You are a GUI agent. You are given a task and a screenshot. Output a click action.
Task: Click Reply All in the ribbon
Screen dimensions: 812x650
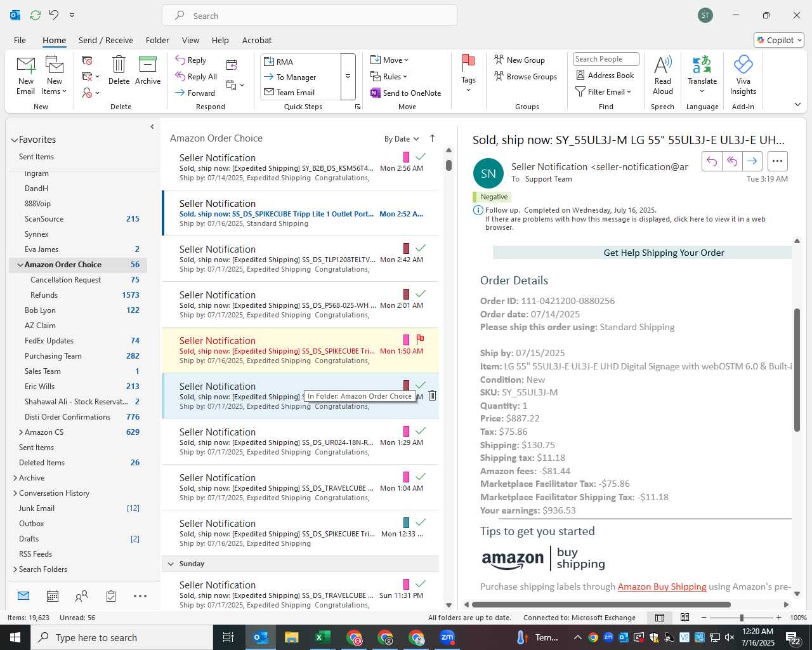coord(197,77)
